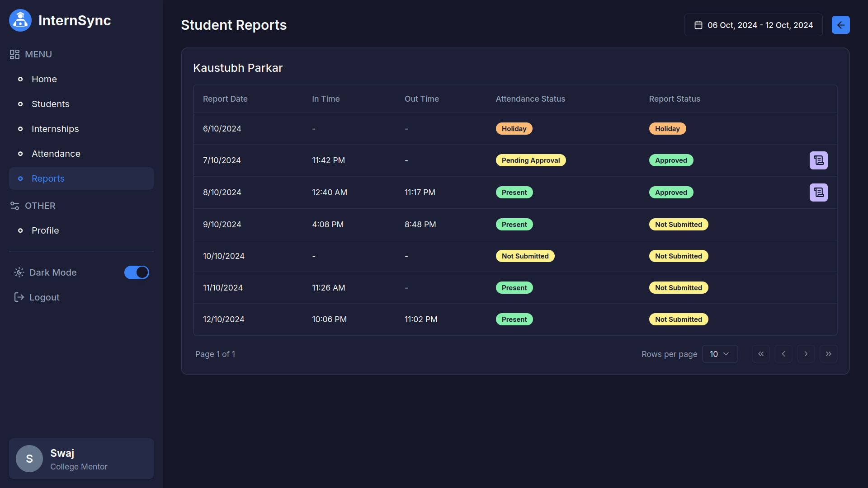Click the 11:42 PM in-time cell
Screen dimensions: 868x488
328,160
